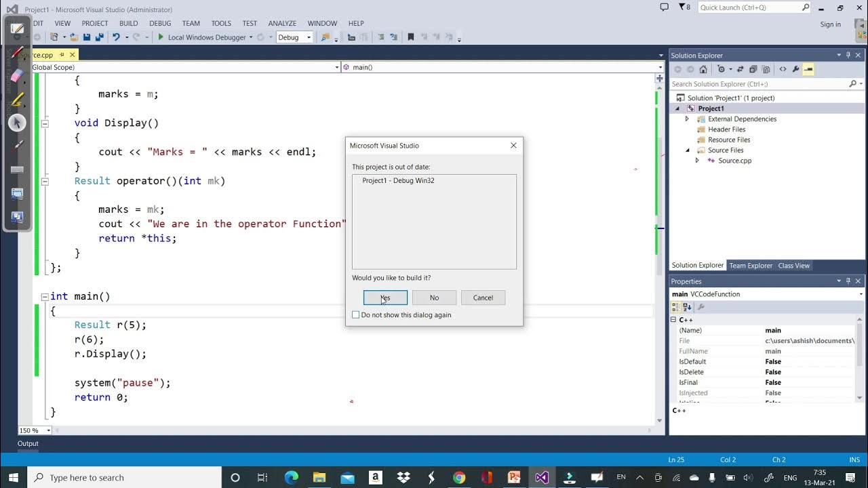Image resolution: width=868 pixels, height=488 pixels.
Task: Click Properties wrench icon in Solution Explorer
Action: coord(795,69)
